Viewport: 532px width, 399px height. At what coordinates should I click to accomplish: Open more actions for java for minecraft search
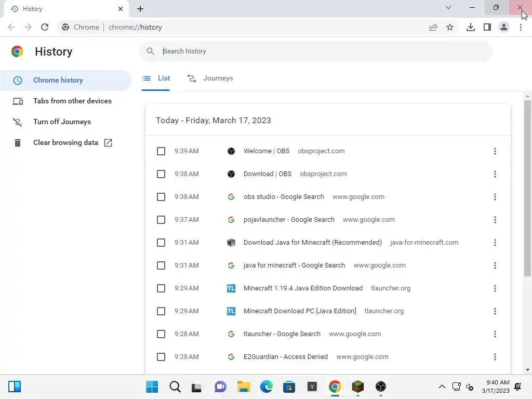click(495, 265)
